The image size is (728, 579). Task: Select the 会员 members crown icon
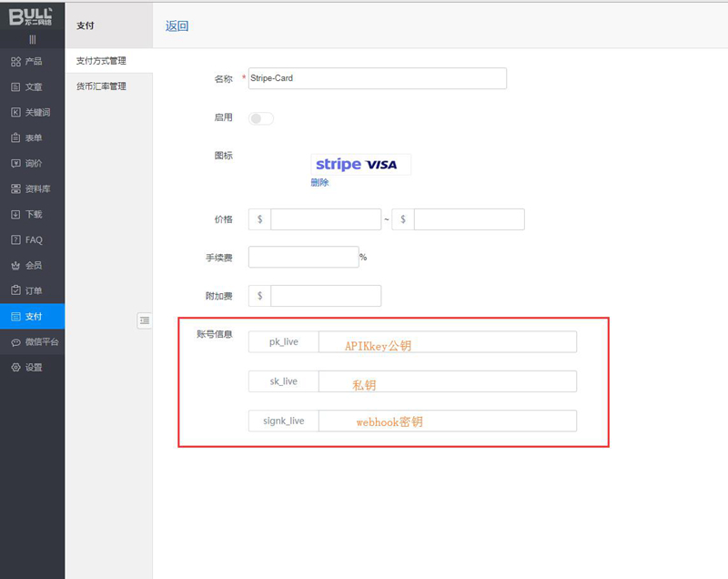tap(15, 266)
